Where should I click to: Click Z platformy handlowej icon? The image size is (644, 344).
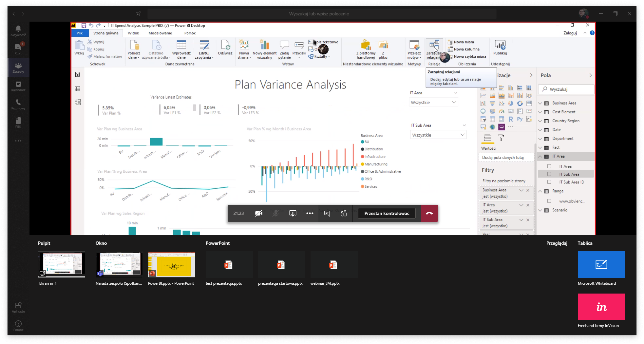point(366,49)
